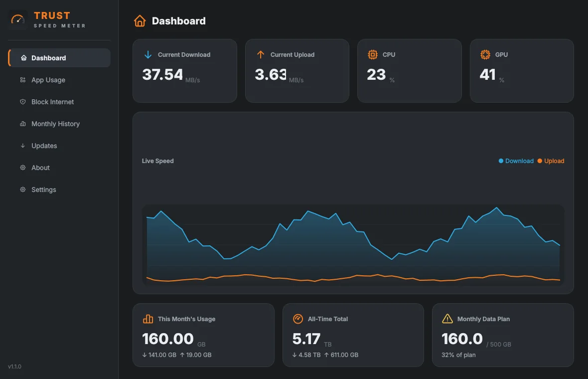Screen dimensions: 588x379
Task: Toggle the Download series in chart legend
Action: coord(516,161)
